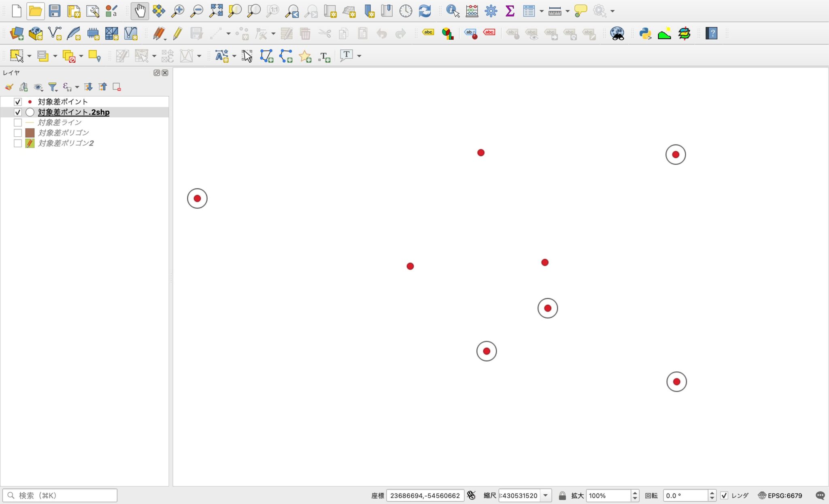Click the Refresh map icon
The image size is (829, 504).
pos(425,11)
